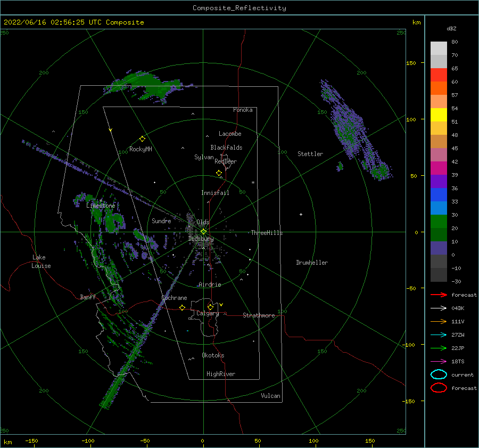Click the Blackfalds town label
The width and height of the screenshot is (479, 448).
point(226,148)
